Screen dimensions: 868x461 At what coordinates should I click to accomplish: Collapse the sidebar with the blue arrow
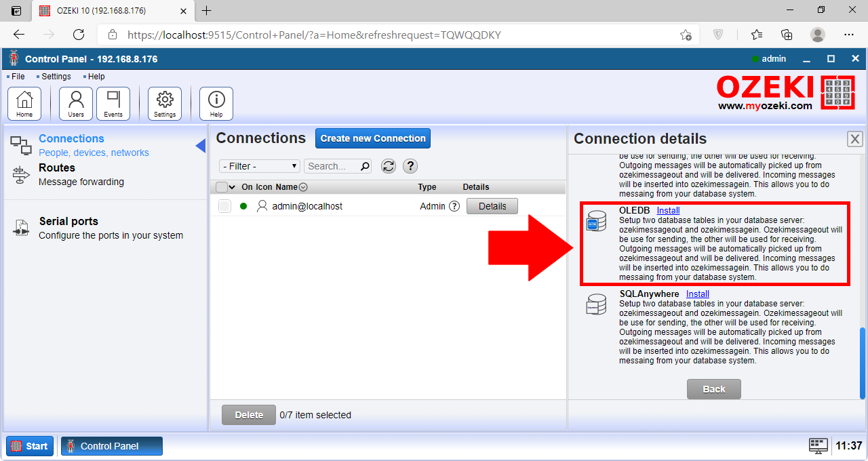201,146
